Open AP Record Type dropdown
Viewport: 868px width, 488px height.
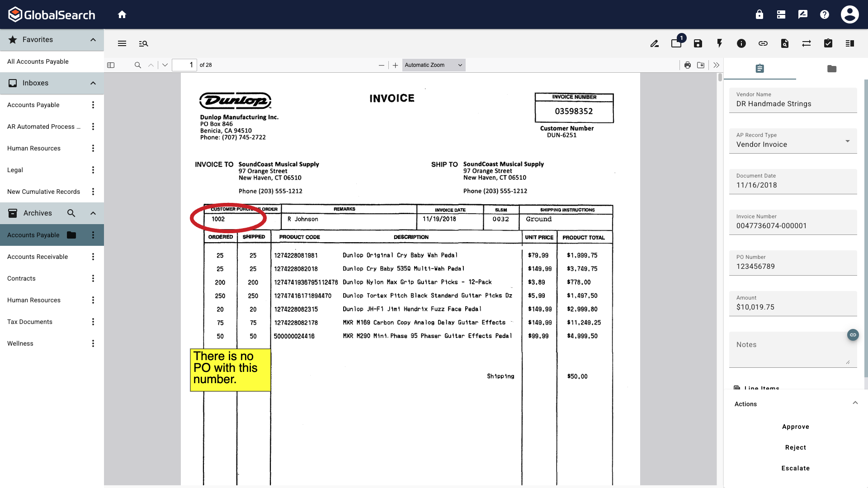click(793, 141)
